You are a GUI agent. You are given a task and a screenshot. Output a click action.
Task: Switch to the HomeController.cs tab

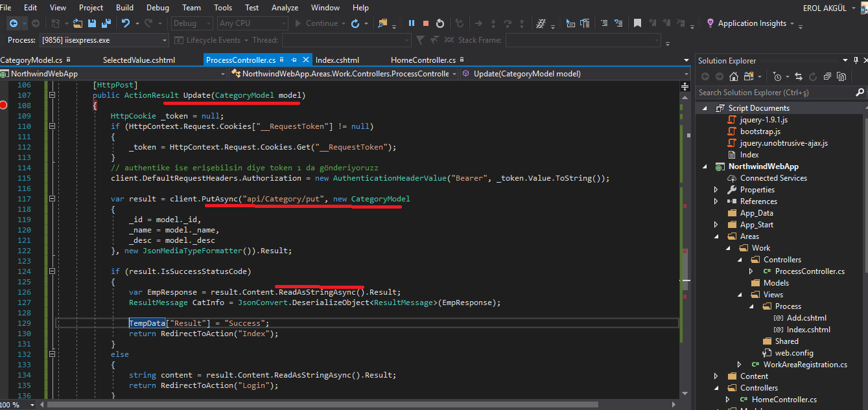[423, 60]
